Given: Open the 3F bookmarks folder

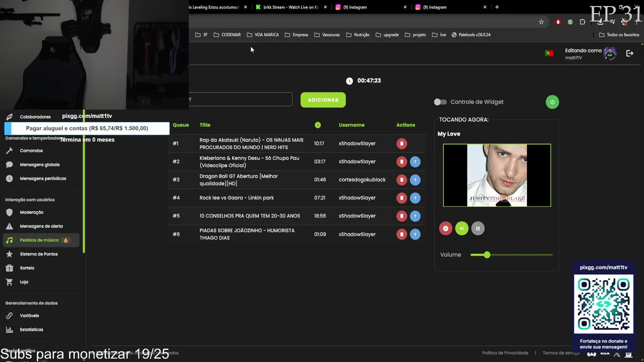Looking at the screenshot, I should [x=201, y=35].
